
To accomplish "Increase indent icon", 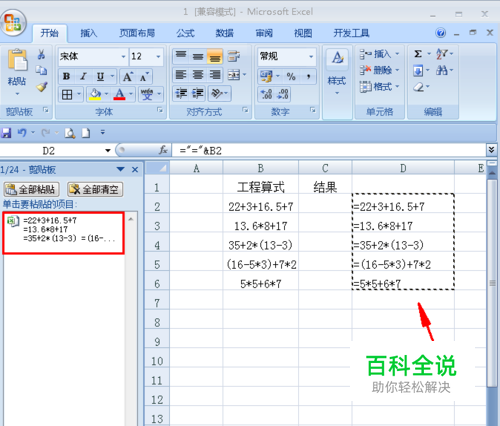I will point(198,93).
